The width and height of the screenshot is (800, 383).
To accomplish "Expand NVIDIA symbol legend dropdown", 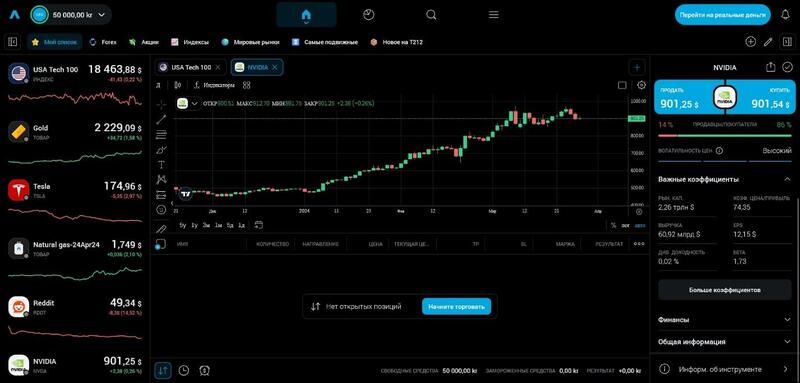I will 194,103.
